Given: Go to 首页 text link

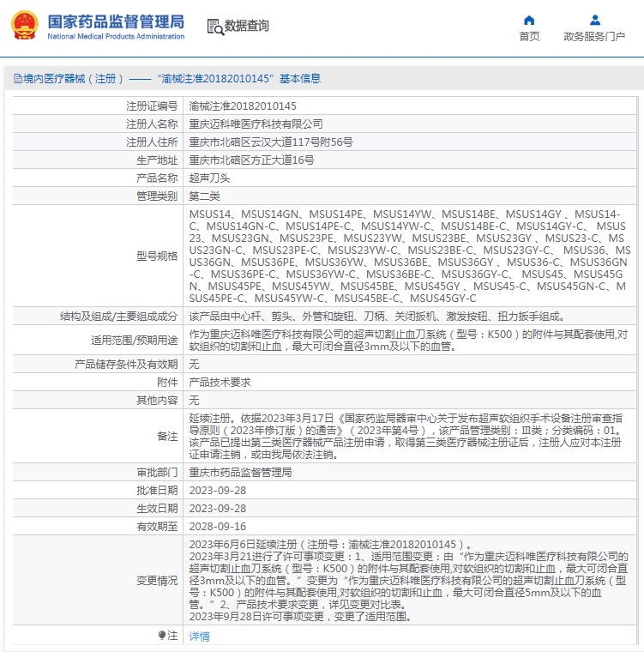Looking at the screenshot, I should [529, 37].
